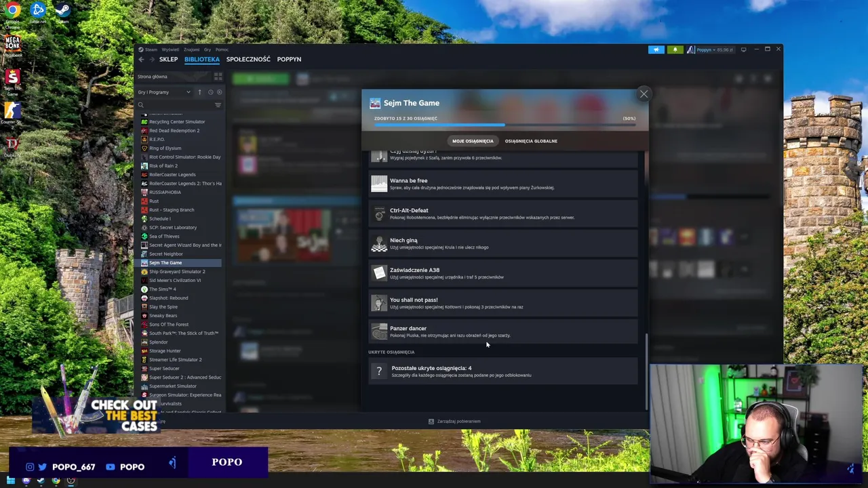Go to the SKLEP tab
Screen dimensions: 868x488
pos(168,60)
